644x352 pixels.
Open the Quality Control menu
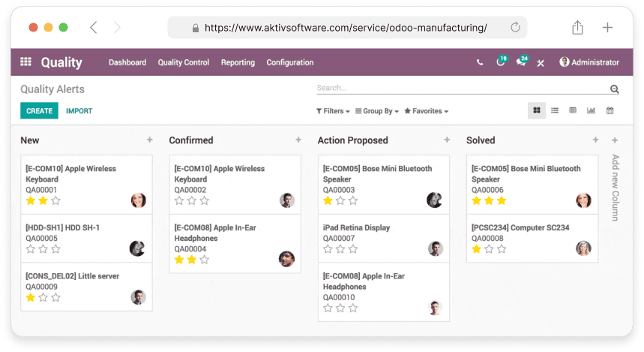(x=183, y=62)
